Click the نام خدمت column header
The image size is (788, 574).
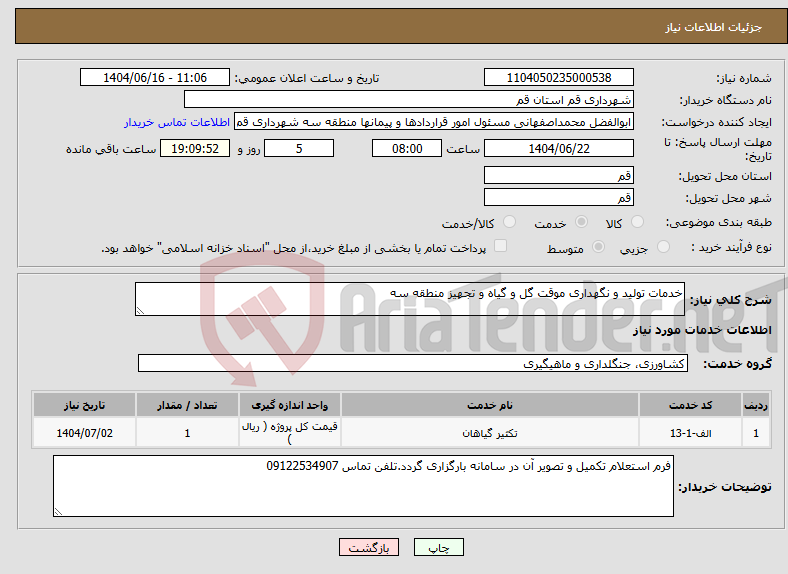(x=490, y=405)
